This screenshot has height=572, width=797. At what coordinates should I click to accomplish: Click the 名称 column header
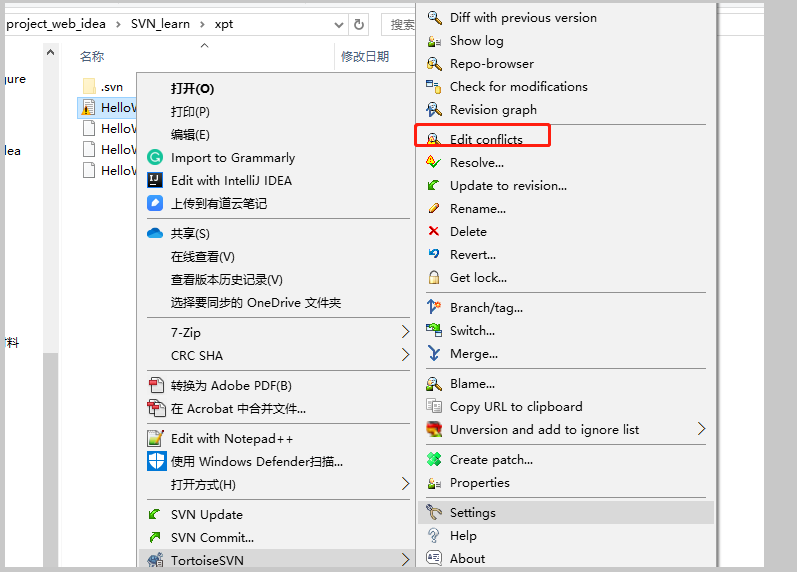(x=91, y=56)
